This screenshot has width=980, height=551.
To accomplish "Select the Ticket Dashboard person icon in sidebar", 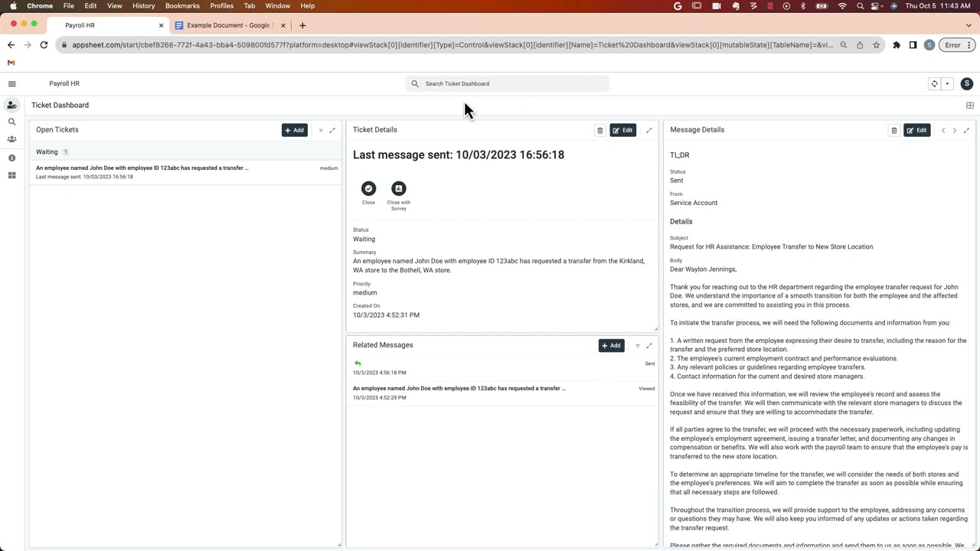I will tap(11, 105).
